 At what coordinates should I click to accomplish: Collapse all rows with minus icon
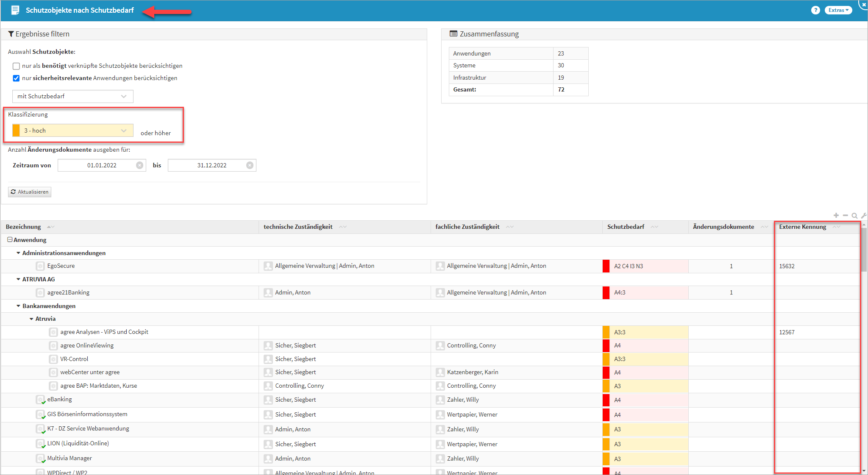845,216
